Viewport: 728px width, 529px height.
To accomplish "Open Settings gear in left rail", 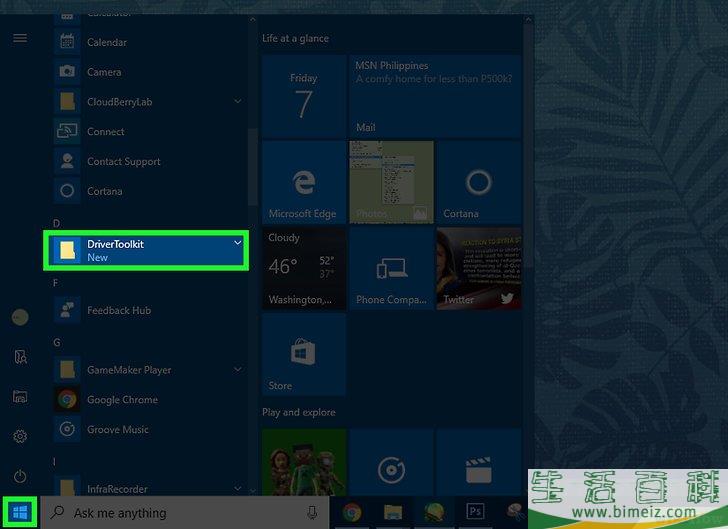I will point(20,437).
